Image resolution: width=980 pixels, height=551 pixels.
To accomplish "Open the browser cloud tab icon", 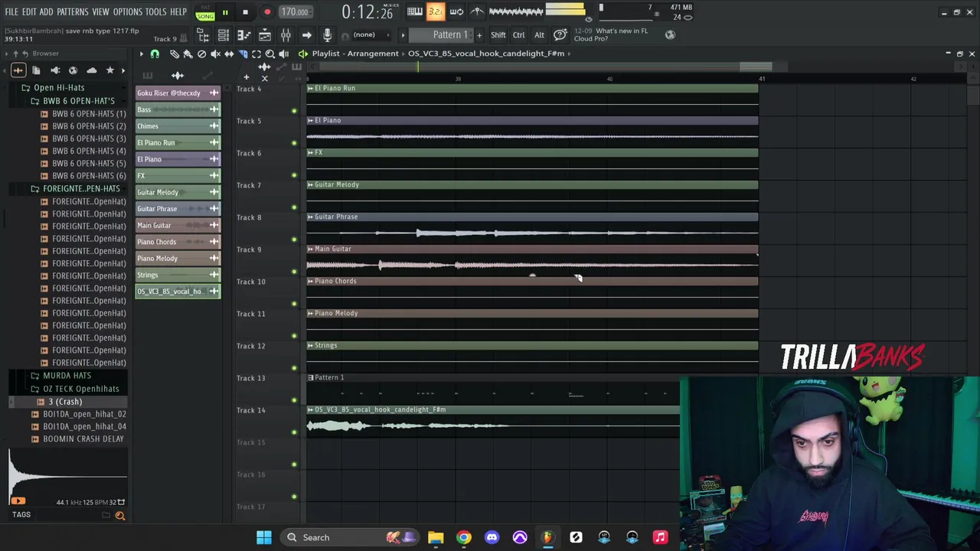I will coord(91,70).
